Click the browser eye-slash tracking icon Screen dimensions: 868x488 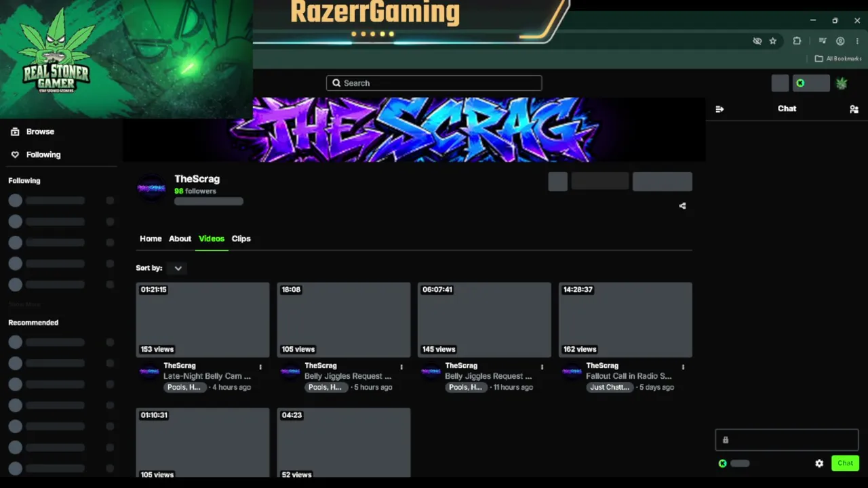click(x=757, y=41)
